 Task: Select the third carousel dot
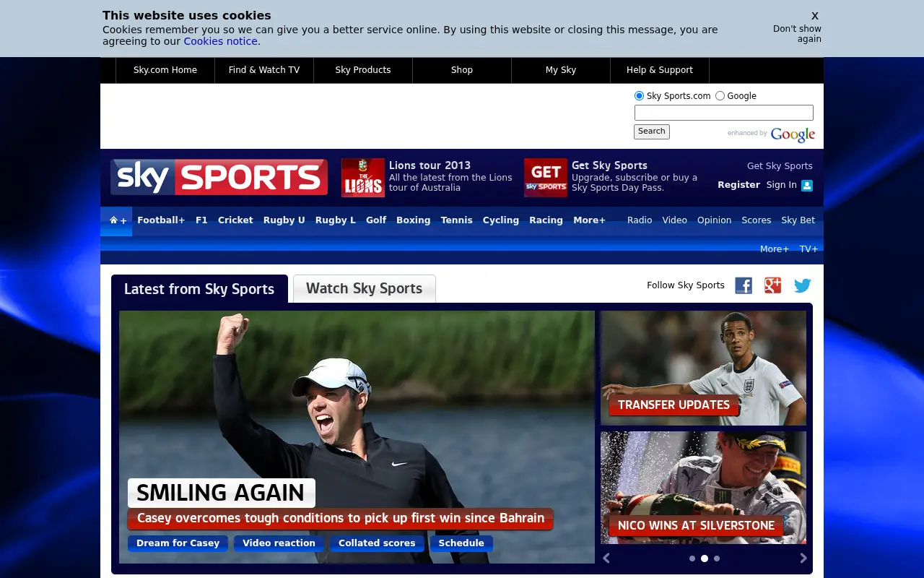pyautogui.click(x=717, y=558)
